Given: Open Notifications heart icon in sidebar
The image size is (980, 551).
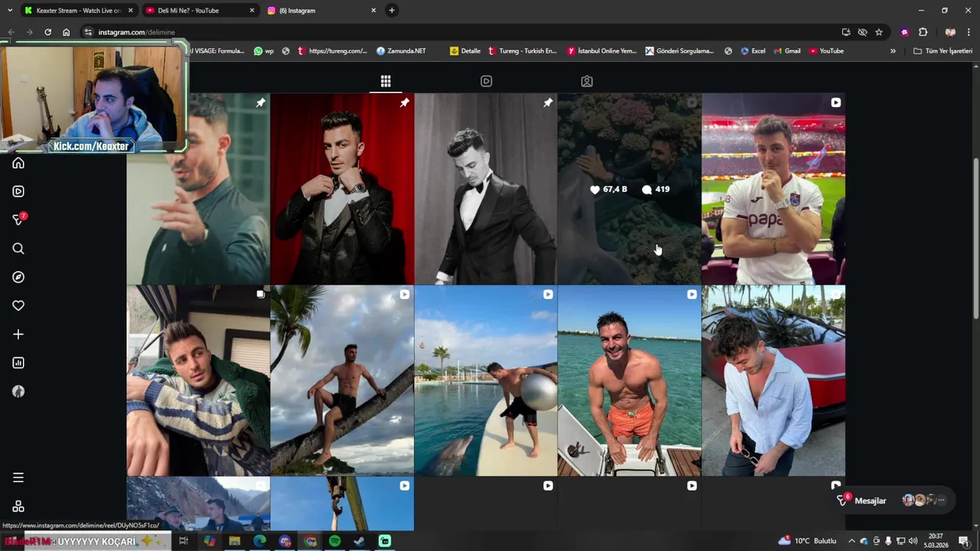Looking at the screenshot, I should [x=18, y=305].
